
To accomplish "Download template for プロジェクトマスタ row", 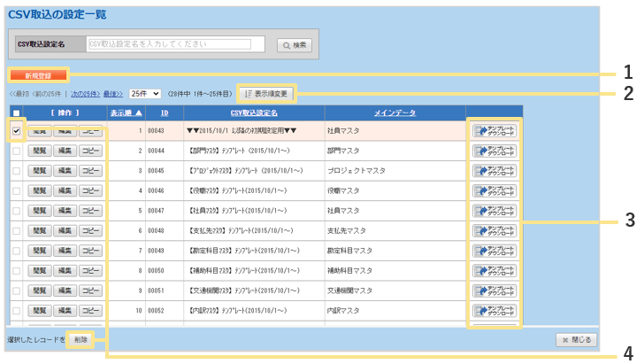I will [x=494, y=171].
